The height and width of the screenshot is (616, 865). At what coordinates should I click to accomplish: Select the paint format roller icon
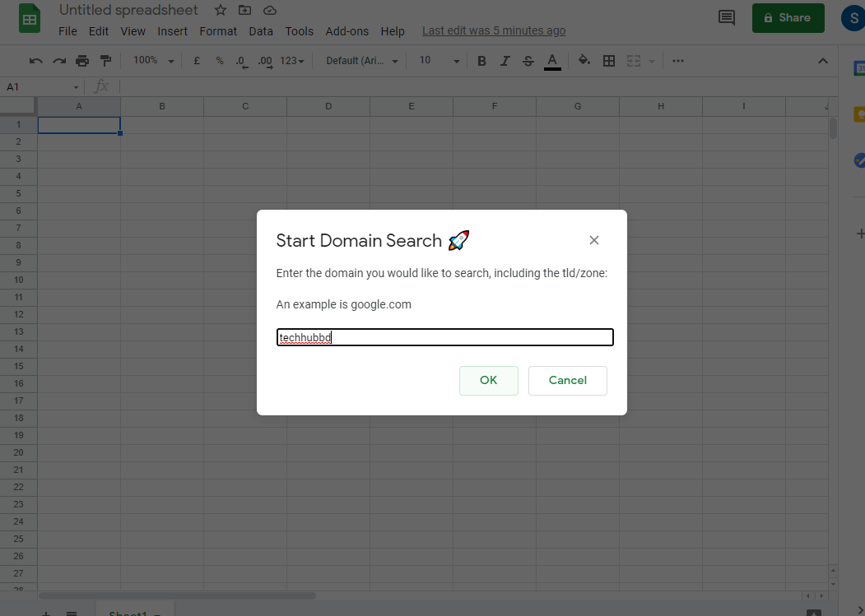pyautogui.click(x=105, y=61)
